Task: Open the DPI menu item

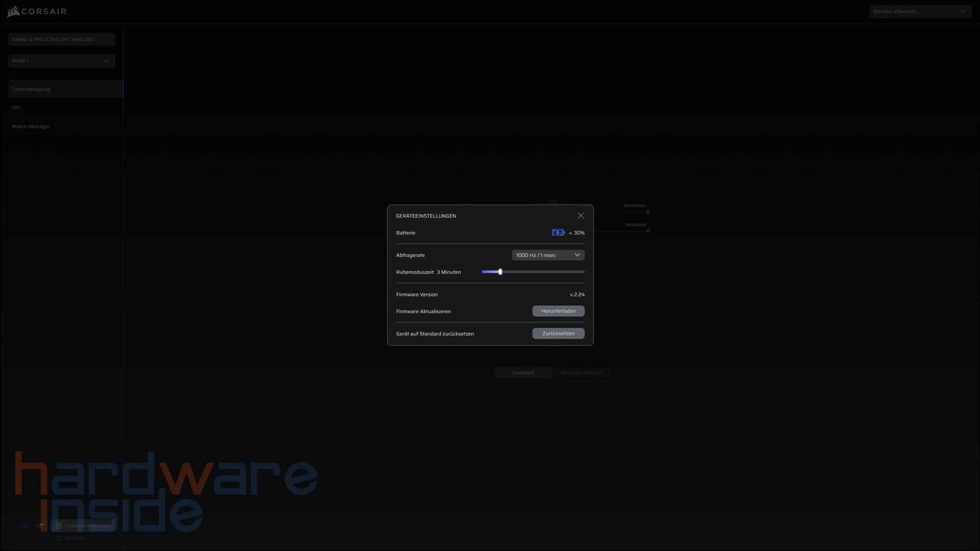Action: 16,108
